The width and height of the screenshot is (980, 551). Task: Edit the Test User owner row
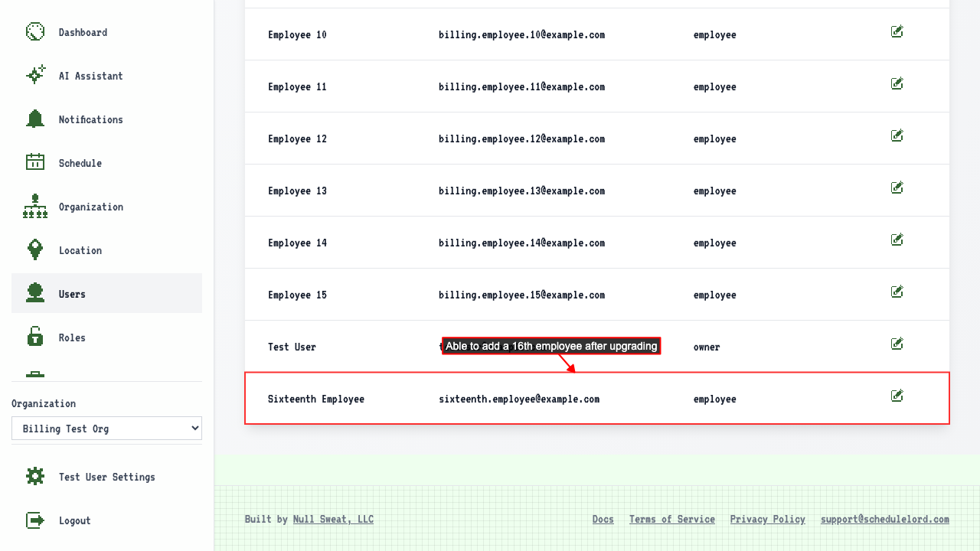[897, 344]
